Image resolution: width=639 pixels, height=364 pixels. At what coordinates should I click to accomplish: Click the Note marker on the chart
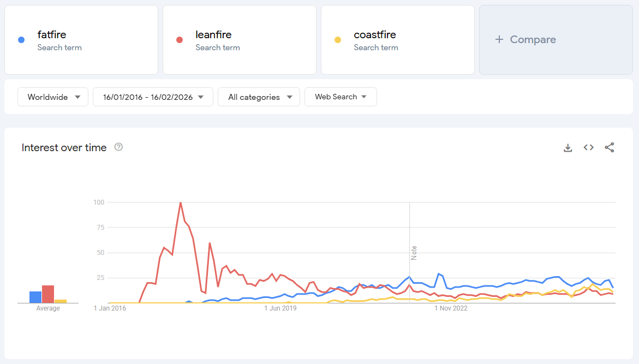pyautogui.click(x=414, y=253)
